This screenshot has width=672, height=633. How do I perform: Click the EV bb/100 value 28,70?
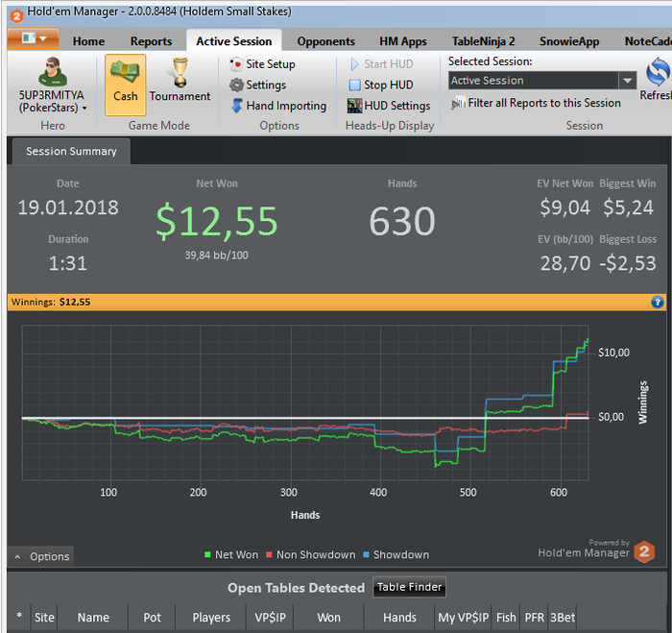565,263
